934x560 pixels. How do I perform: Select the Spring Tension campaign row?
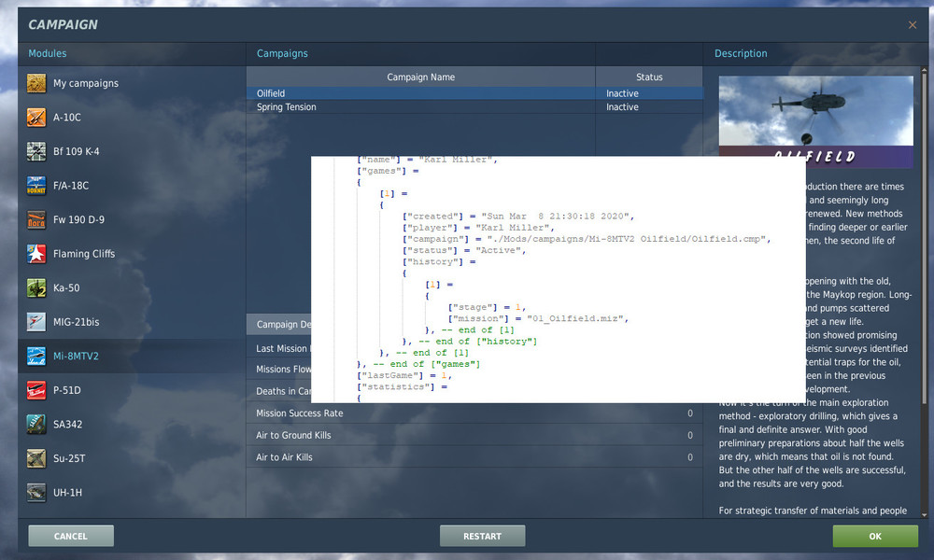[x=474, y=107]
